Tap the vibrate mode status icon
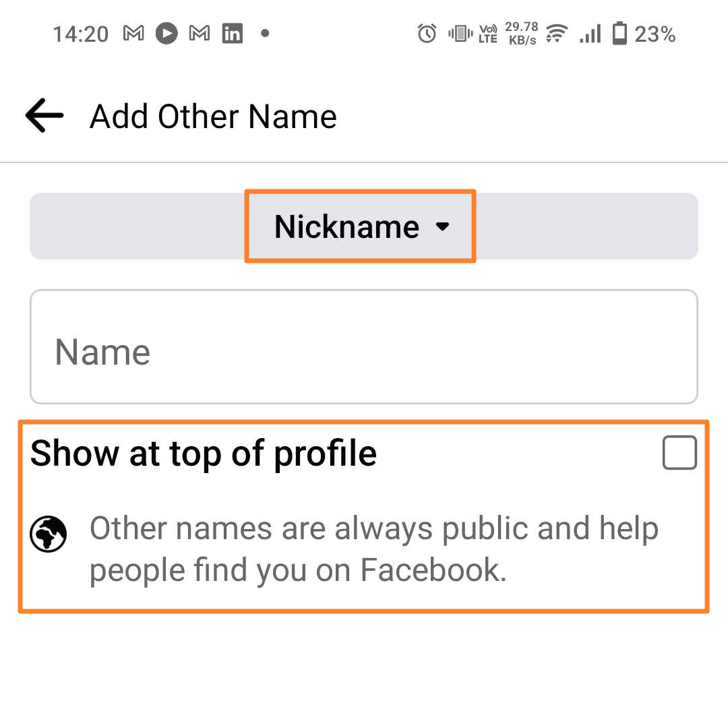This screenshot has height=709, width=728. pyautogui.click(x=459, y=33)
